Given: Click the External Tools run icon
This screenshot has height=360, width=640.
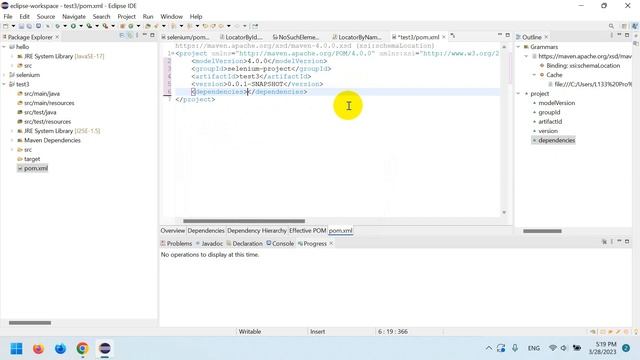Looking at the screenshot, I should (105, 26).
